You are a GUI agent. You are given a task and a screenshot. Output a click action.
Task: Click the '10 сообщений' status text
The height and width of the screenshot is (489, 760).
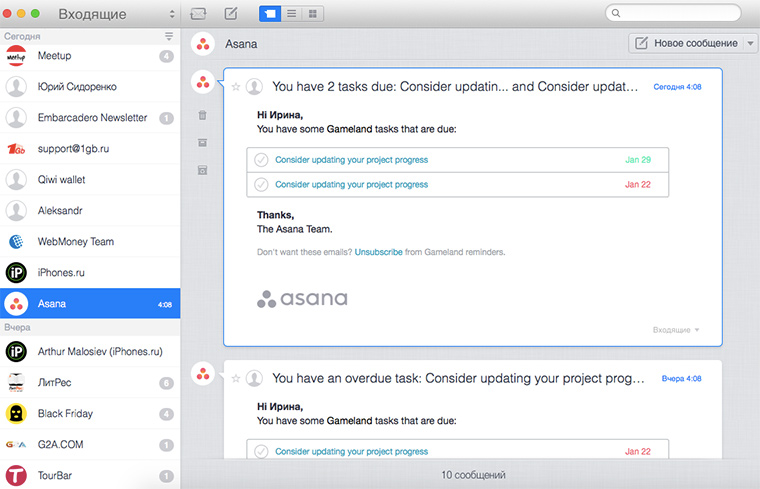pos(473,475)
